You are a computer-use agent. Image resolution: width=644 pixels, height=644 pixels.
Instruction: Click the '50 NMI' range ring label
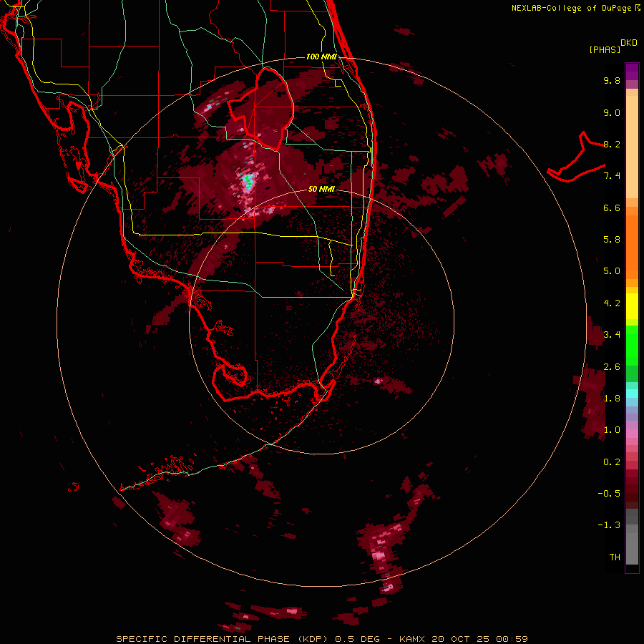click(321, 189)
